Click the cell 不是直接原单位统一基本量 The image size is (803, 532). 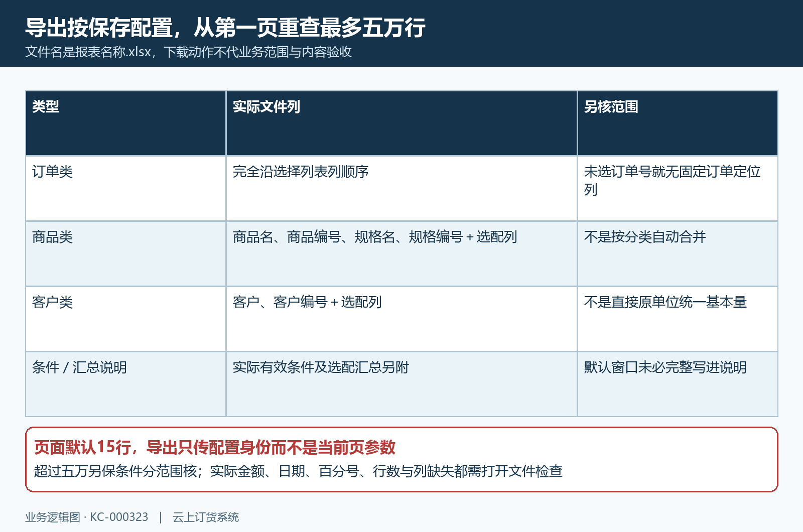point(678,319)
